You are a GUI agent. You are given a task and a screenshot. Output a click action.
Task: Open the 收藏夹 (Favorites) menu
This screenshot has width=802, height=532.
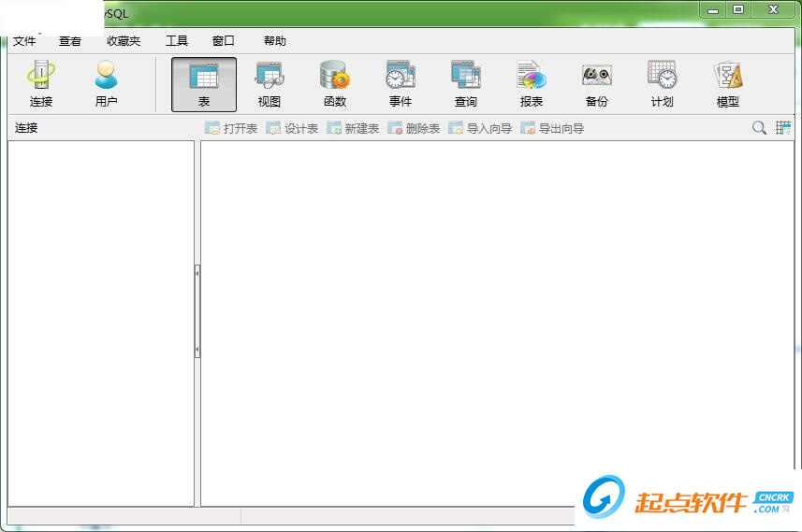pos(124,41)
